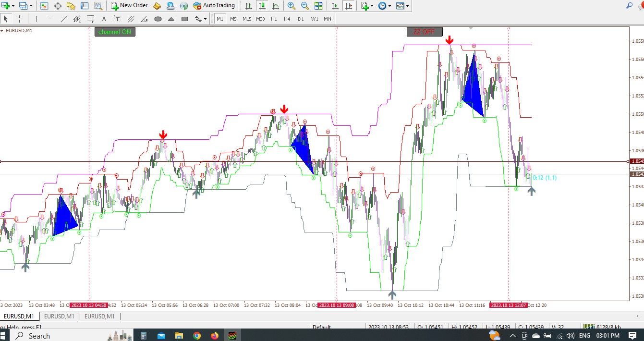Switch chart to Candlesticks mode
The image size is (644, 341).
pyautogui.click(x=262, y=6)
